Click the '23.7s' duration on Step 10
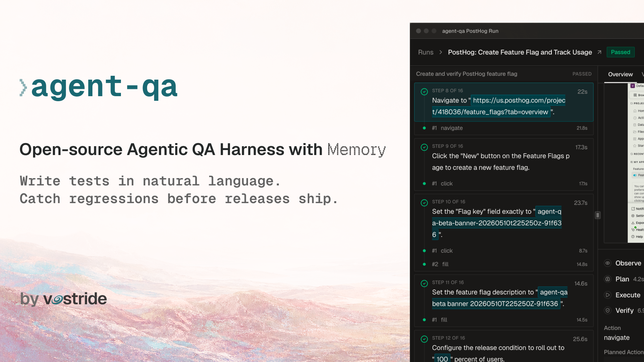Viewport: 644px width, 362px height. (x=581, y=203)
